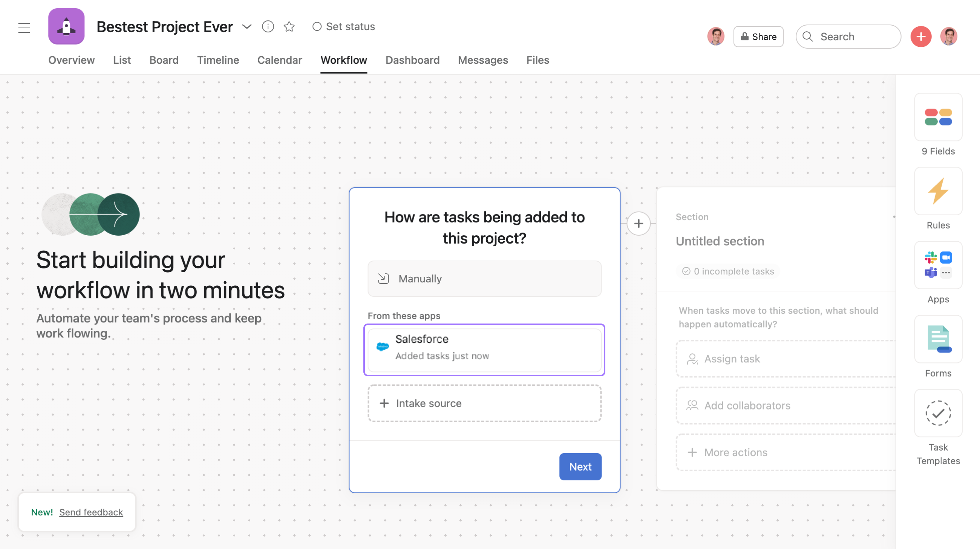Star the project as favorite
Image resolution: width=980 pixels, height=549 pixels.
[x=289, y=27]
